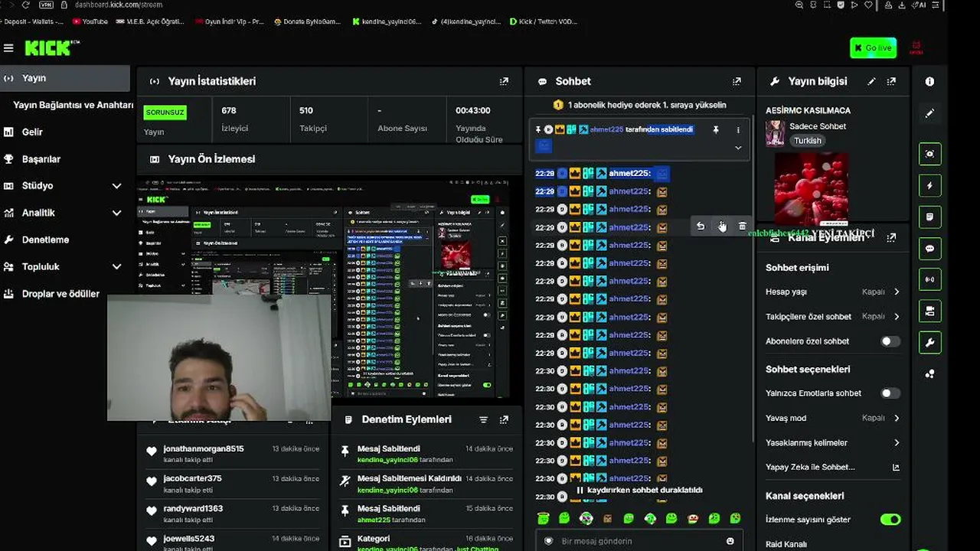The width and height of the screenshot is (980, 551).
Task: Open Yayın Bağlantısı ve Anahtarı menu item
Action: [x=73, y=105]
